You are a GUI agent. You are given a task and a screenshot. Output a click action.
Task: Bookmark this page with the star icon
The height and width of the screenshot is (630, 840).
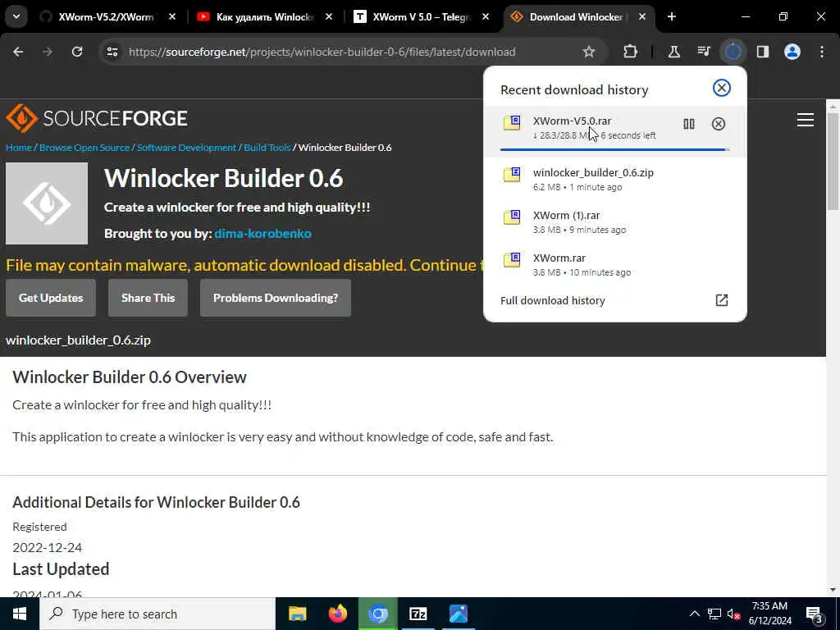point(589,52)
